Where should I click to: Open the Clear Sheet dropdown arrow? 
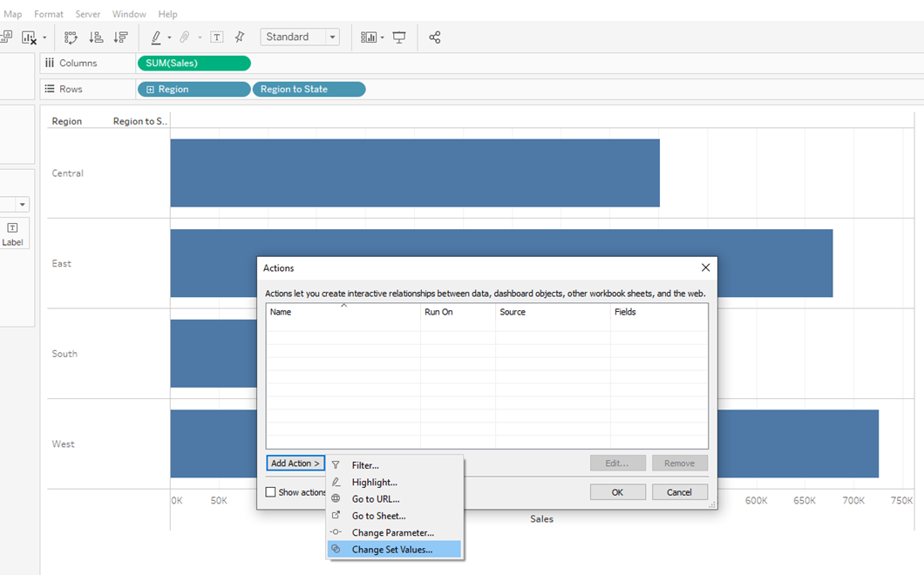[x=44, y=37]
